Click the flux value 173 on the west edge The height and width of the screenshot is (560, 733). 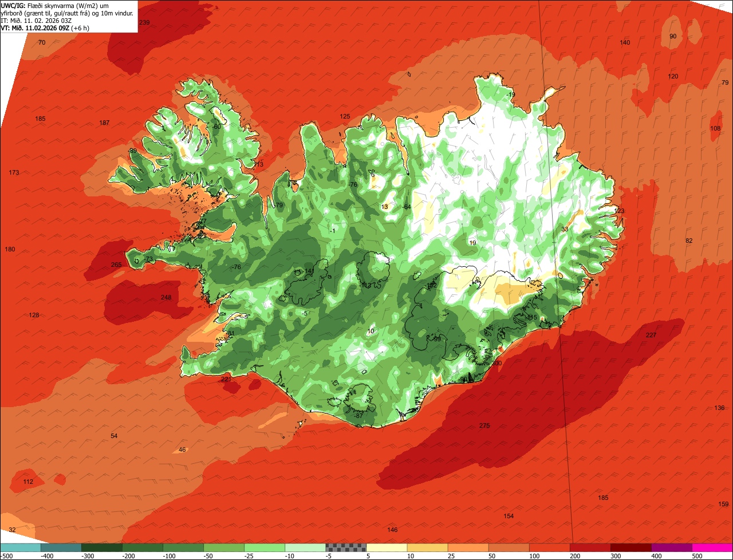pyautogui.click(x=14, y=172)
